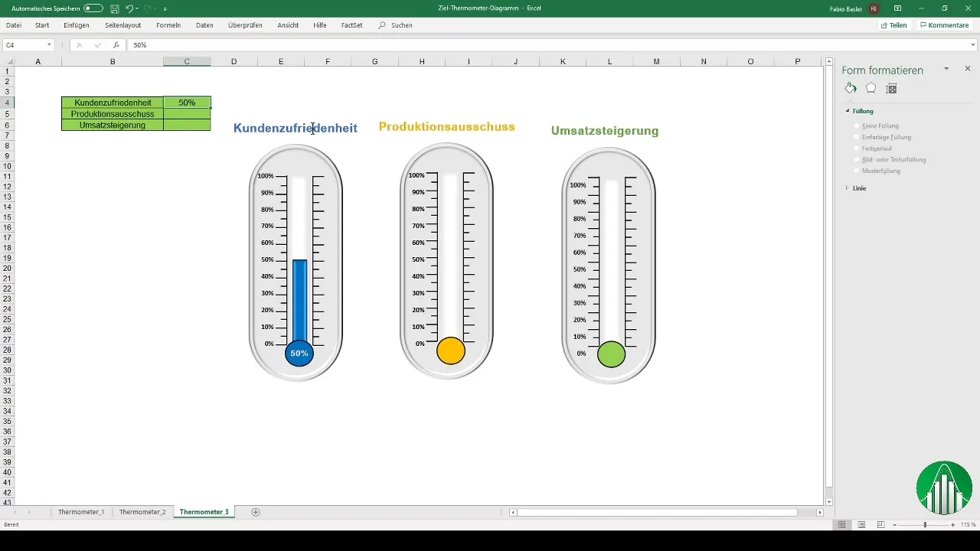Select the Produktionsausschuss table cell
Screen dimensions: 980x551
(113, 114)
